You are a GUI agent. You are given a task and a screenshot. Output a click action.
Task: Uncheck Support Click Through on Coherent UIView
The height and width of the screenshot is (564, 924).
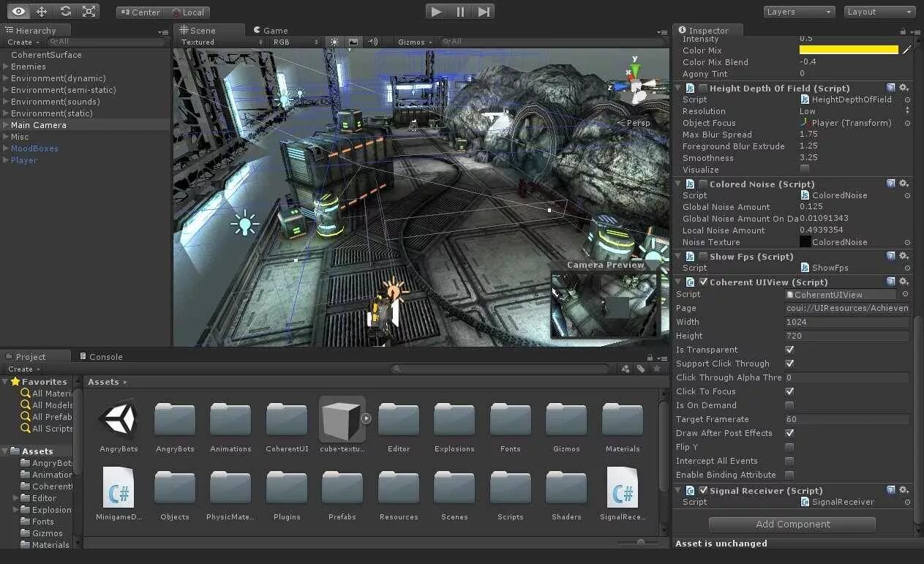(x=789, y=363)
